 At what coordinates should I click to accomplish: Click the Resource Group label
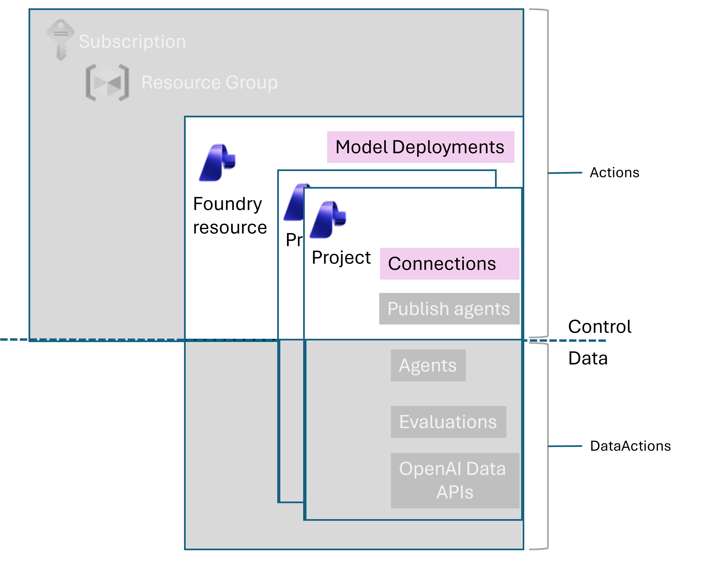pos(209,82)
